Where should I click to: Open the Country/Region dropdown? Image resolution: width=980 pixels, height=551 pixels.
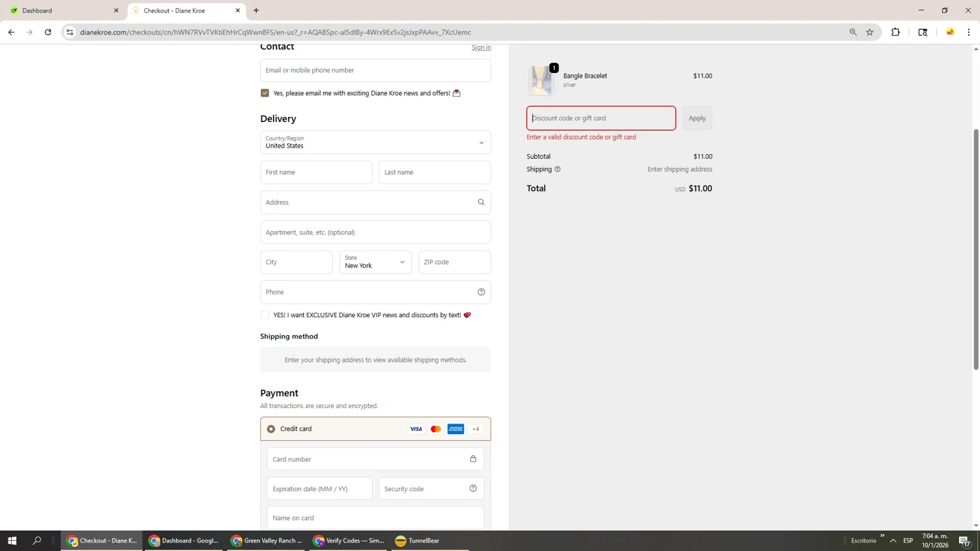pos(376,142)
